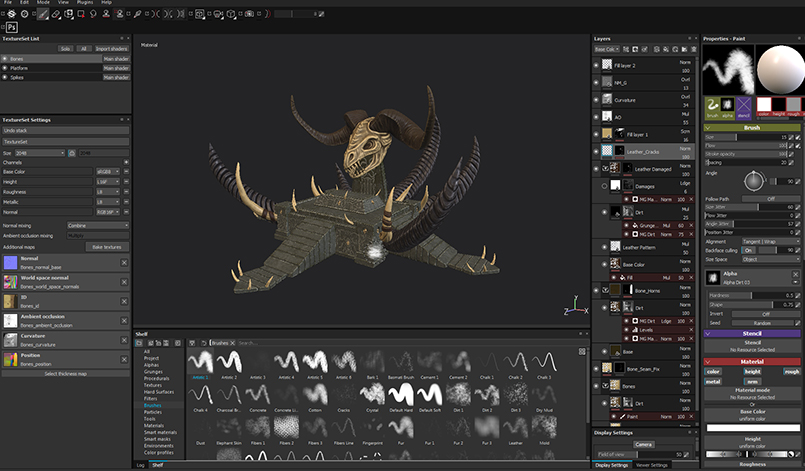Click the add fill layer icon
This screenshot has height=471, width=805.
pyautogui.click(x=665, y=49)
